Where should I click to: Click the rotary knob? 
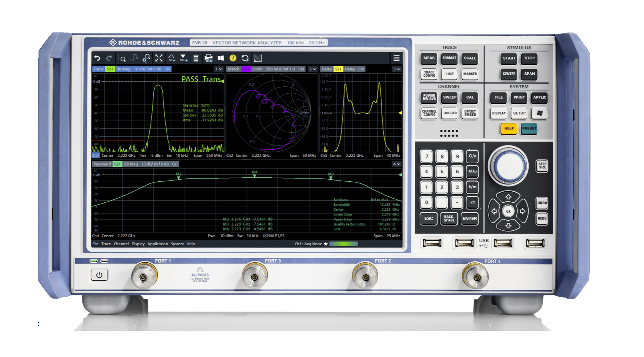tap(508, 166)
